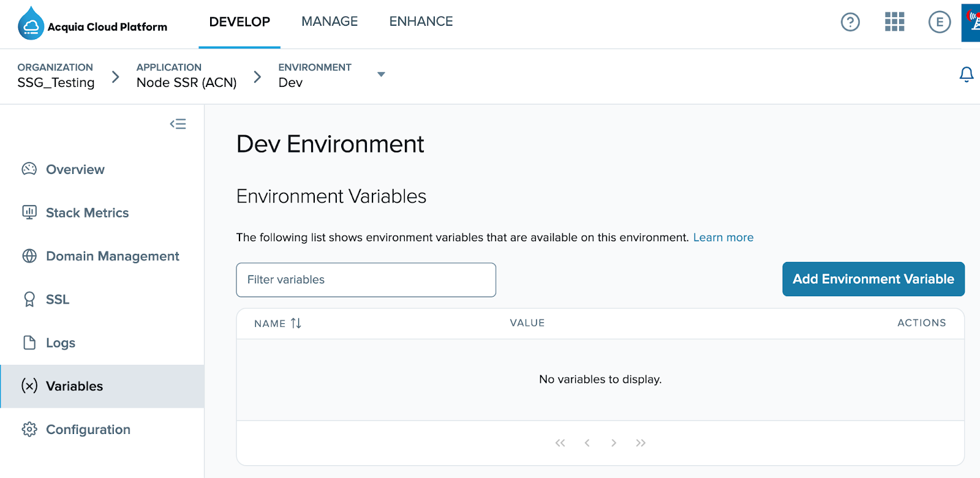Image resolution: width=980 pixels, height=478 pixels.
Task: Click the NAME column header
Action: [270, 323]
